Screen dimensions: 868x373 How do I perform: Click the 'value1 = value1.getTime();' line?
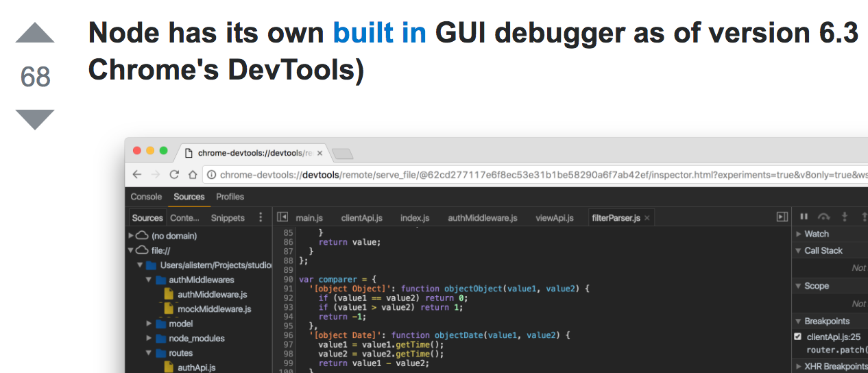click(381, 344)
